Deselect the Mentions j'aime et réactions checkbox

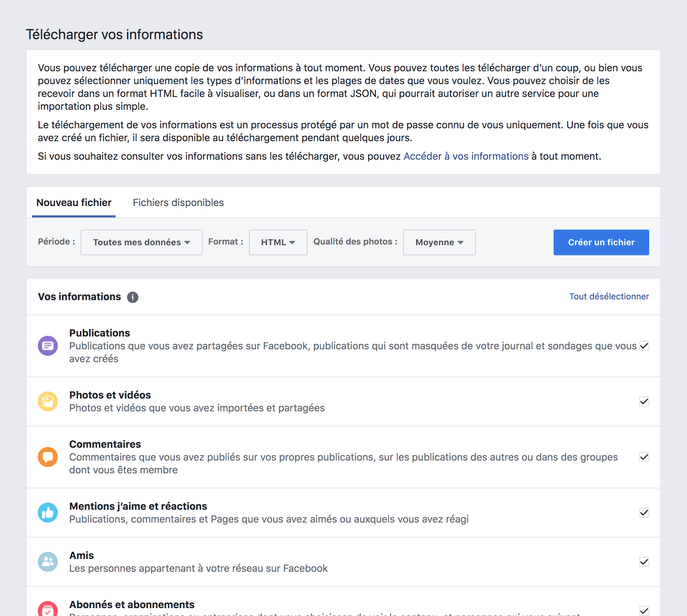(644, 513)
